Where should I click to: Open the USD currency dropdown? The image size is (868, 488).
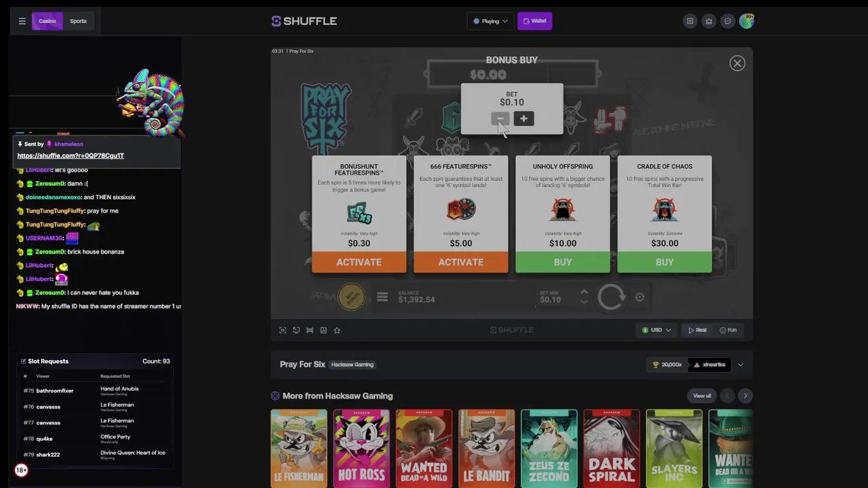(656, 330)
